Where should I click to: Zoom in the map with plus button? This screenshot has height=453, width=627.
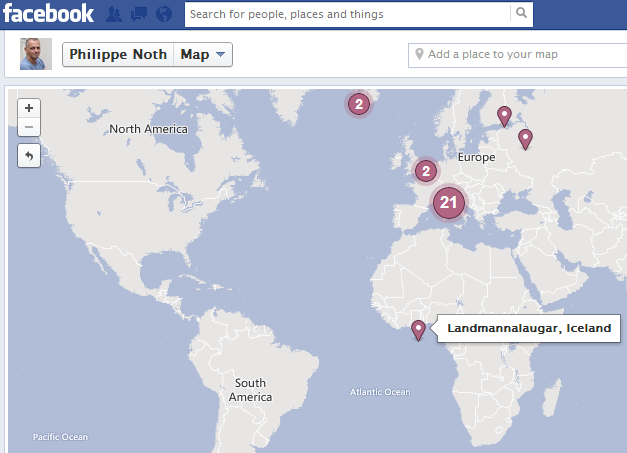click(x=29, y=108)
